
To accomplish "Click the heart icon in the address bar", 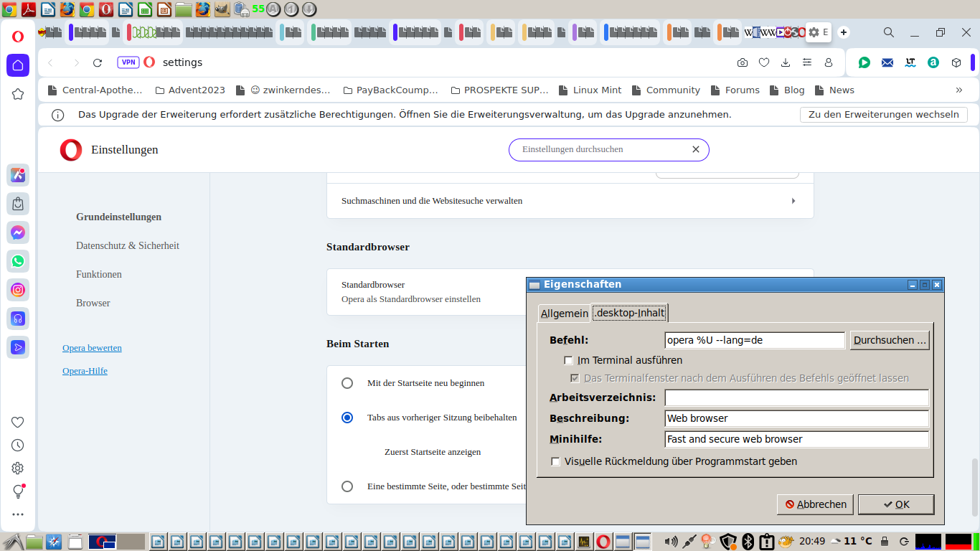I will pyautogui.click(x=764, y=62).
